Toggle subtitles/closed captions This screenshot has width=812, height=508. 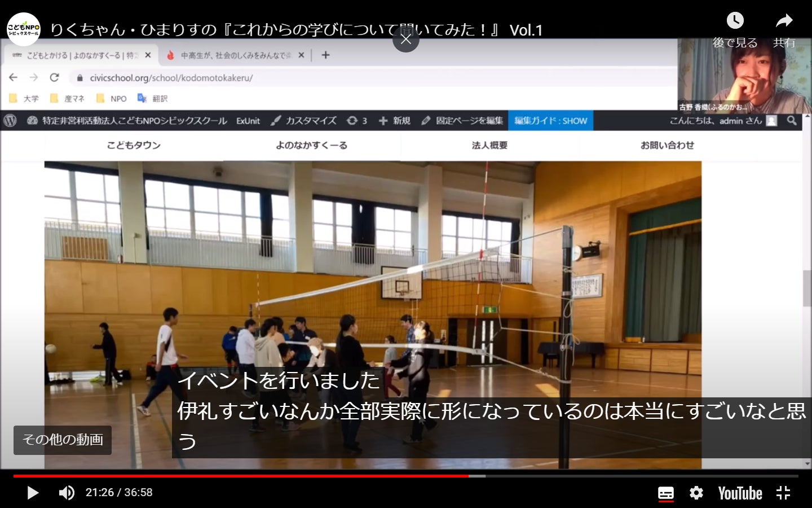[666, 493]
